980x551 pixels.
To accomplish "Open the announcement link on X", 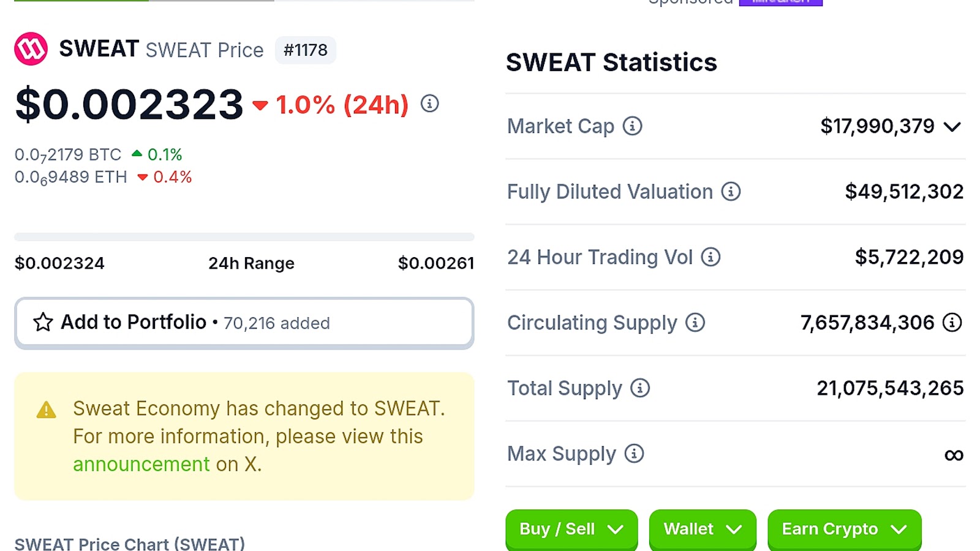I will [141, 464].
